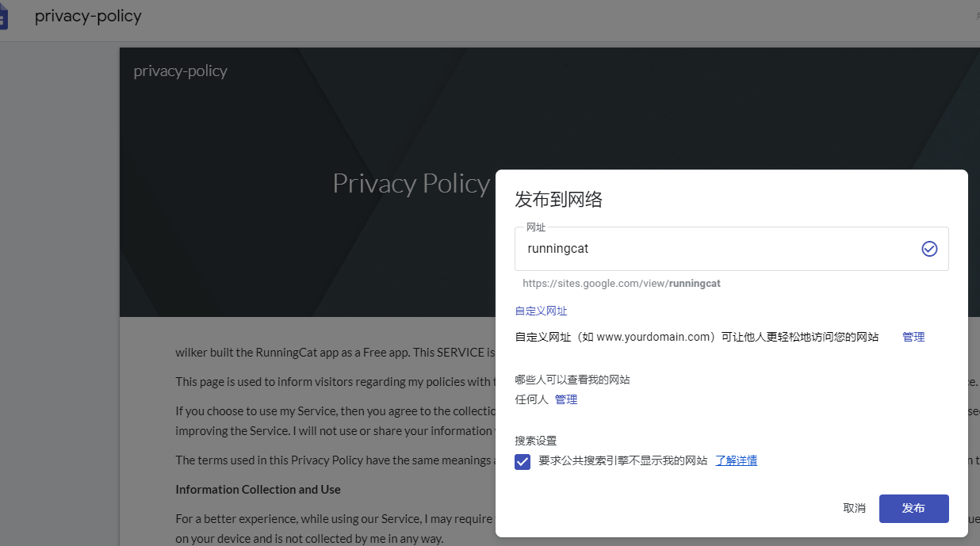Click the 发布 publish button
The image size is (980, 546).
(x=913, y=508)
